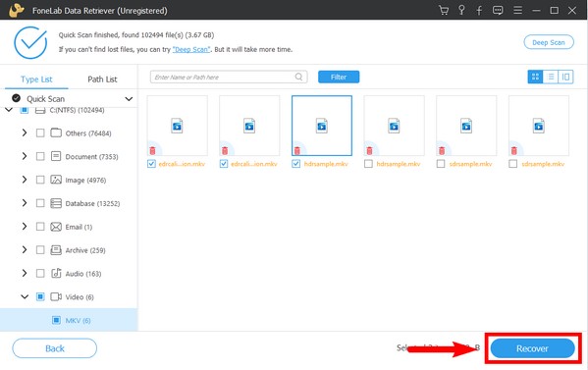The width and height of the screenshot is (588, 370).
Task: Click the Others folder icon
Action: point(56,132)
